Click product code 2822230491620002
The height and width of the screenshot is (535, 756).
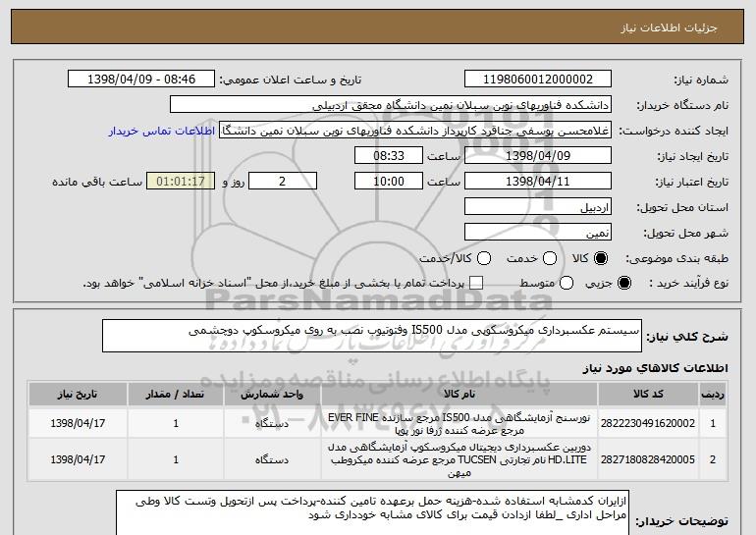[648, 423]
